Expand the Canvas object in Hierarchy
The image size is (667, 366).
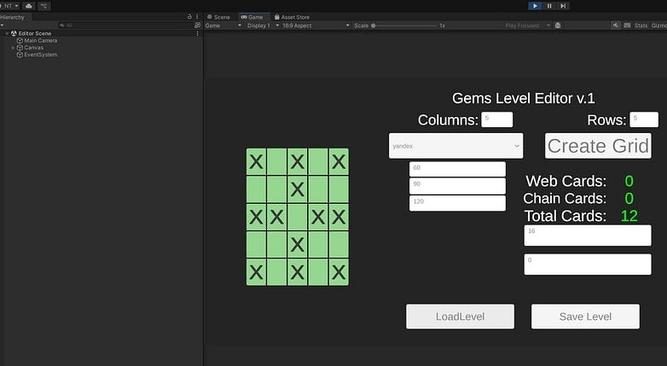(x=13, y=48)
